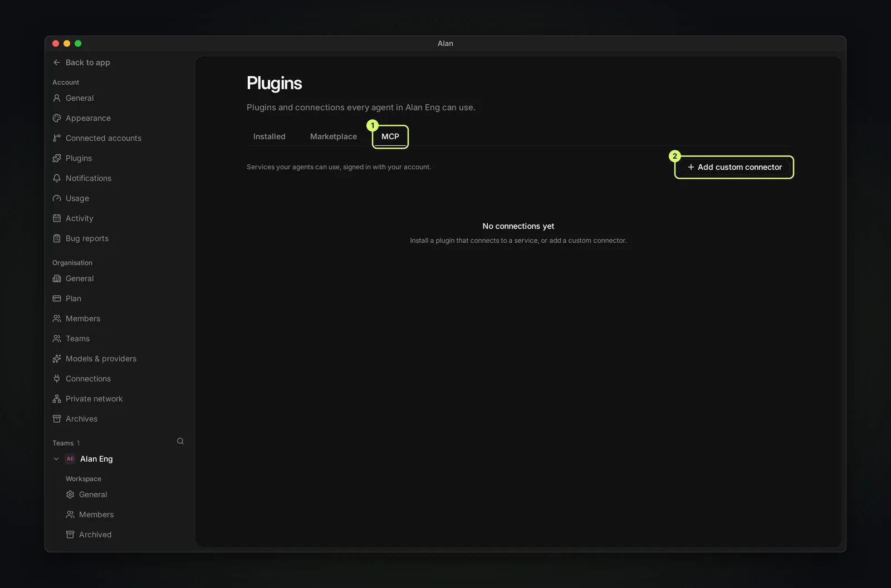Collapse the Alan Eng team chevron

pos(56,459)
